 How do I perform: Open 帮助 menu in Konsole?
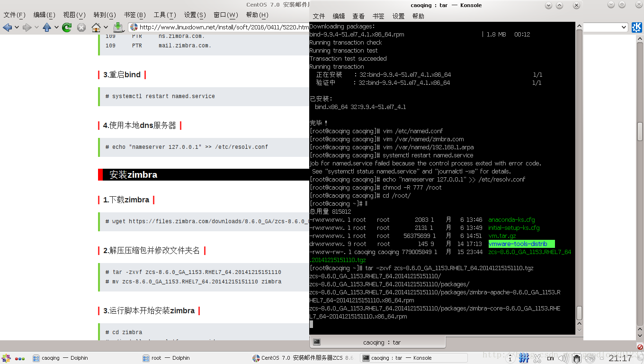[418, 16]
